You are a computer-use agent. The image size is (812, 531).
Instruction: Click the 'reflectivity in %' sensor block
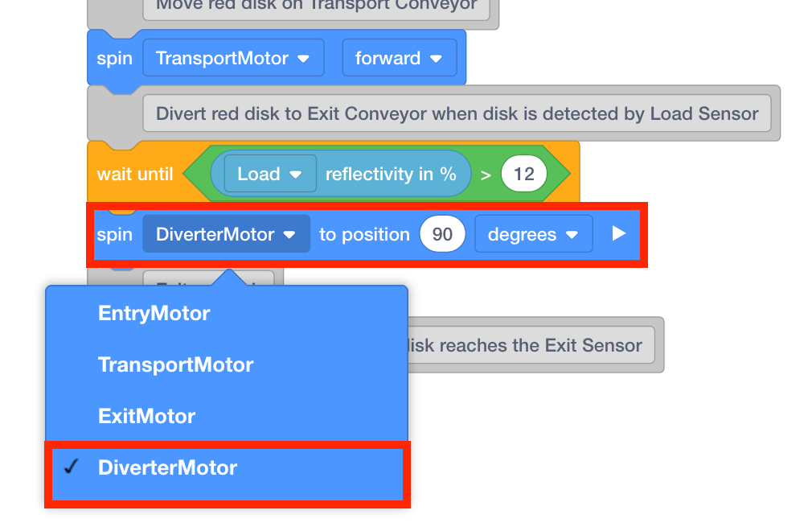(391, 175)
